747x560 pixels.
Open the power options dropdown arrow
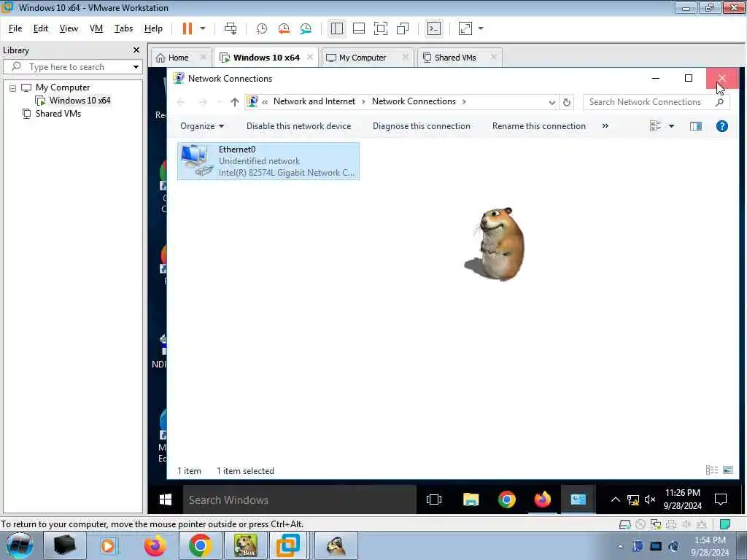click(x=203, y=28)
